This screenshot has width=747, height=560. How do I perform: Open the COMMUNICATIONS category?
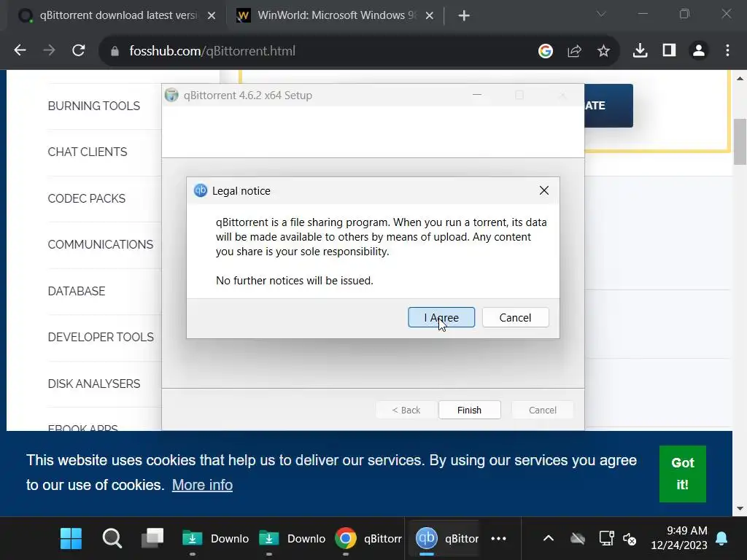101,244
